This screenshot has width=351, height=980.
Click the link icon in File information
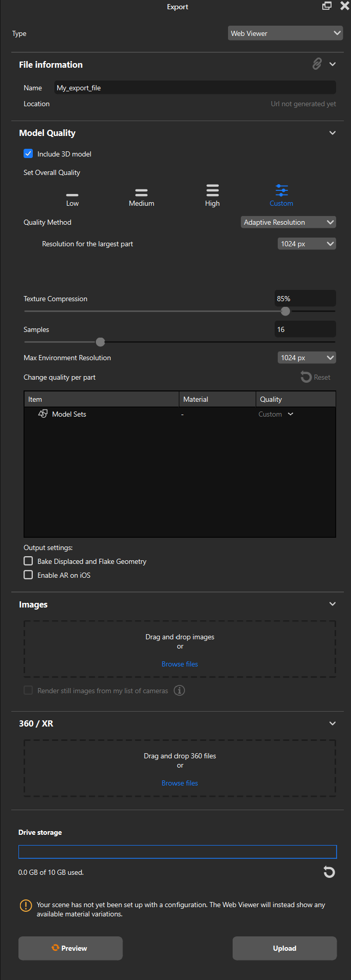pyautogui.click(x=317, y=64)
